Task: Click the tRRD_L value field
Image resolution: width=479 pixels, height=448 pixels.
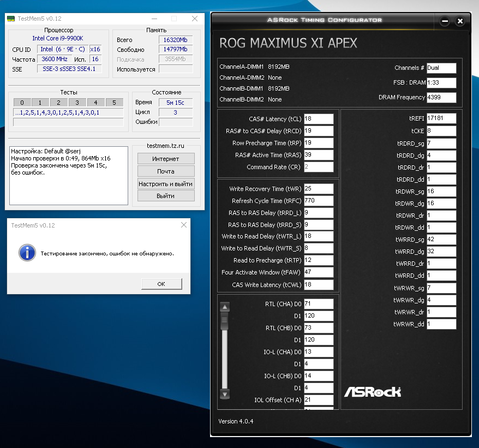Action: [x=319, y=212]
